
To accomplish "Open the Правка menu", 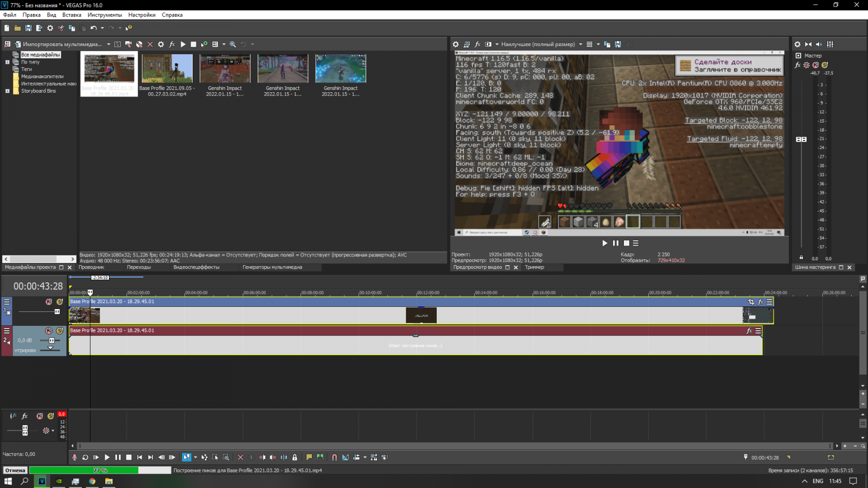I will (x=31, y=15).
